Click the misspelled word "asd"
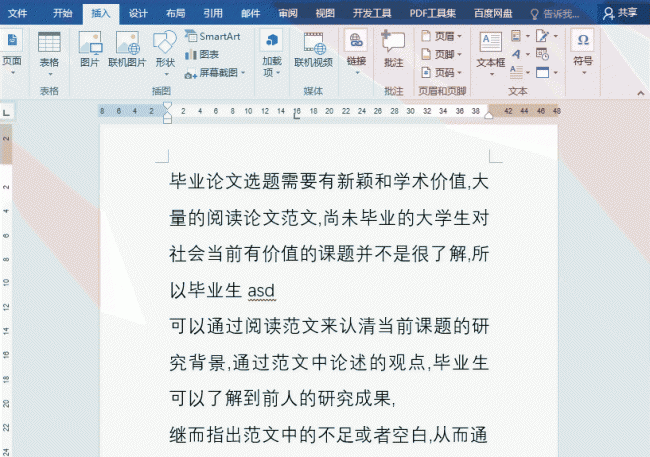Viewport: 650px width, 457px height. (x=261, y=290)
